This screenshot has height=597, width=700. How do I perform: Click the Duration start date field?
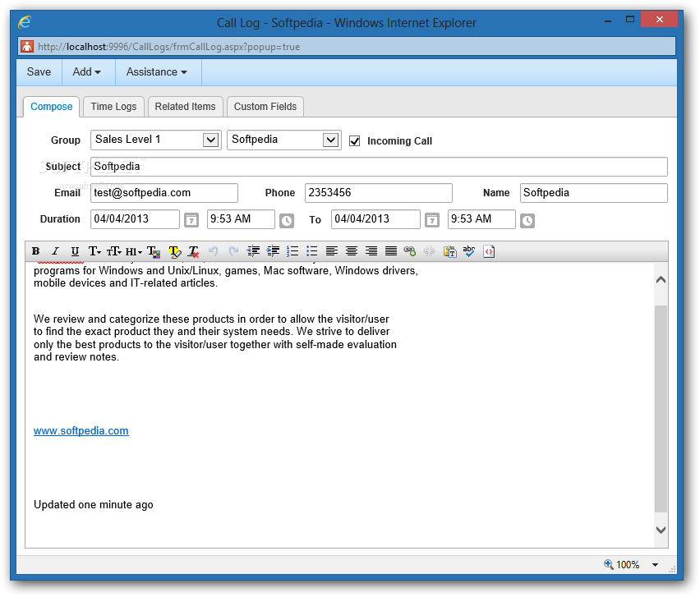[x=135, y=219]
